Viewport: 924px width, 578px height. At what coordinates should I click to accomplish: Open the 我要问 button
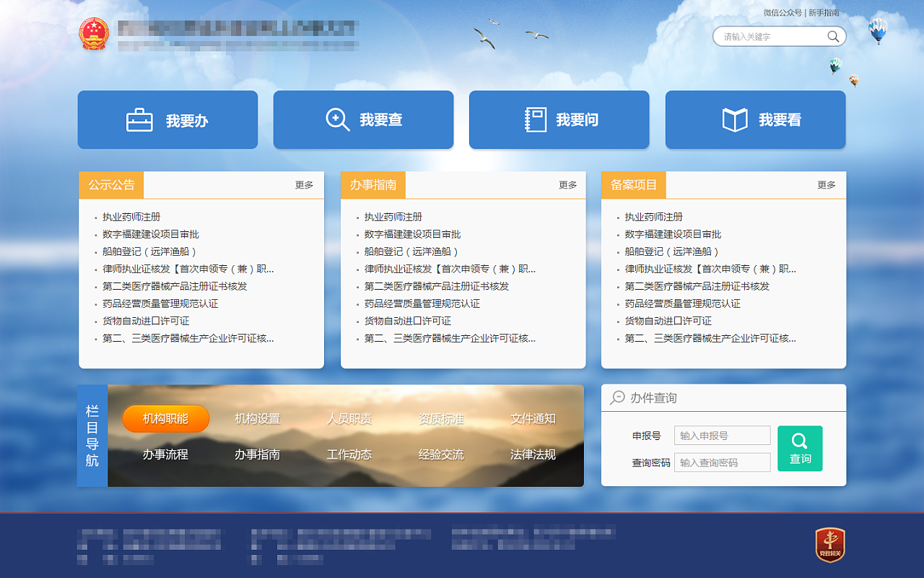click(x=559, y=120)
